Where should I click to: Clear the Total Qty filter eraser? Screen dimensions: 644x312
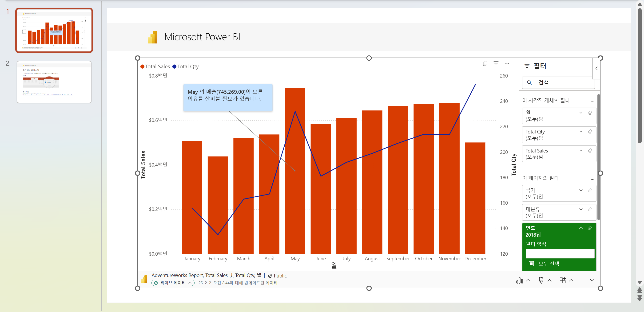(x=590, y=132)
